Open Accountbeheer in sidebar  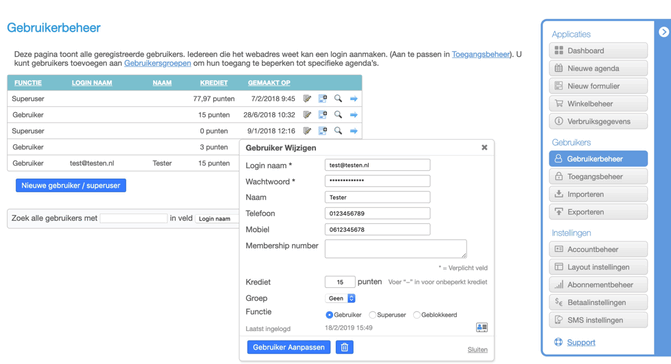(598, 249)
